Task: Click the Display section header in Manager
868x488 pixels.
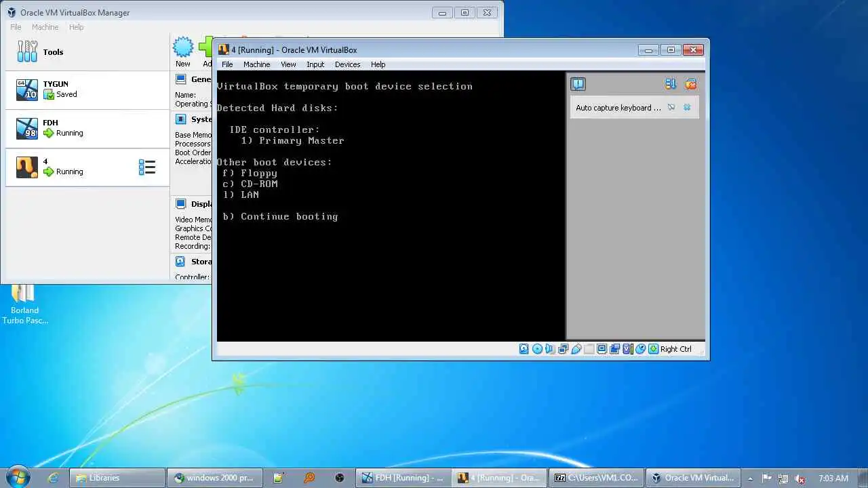Action: pos(193,204)
